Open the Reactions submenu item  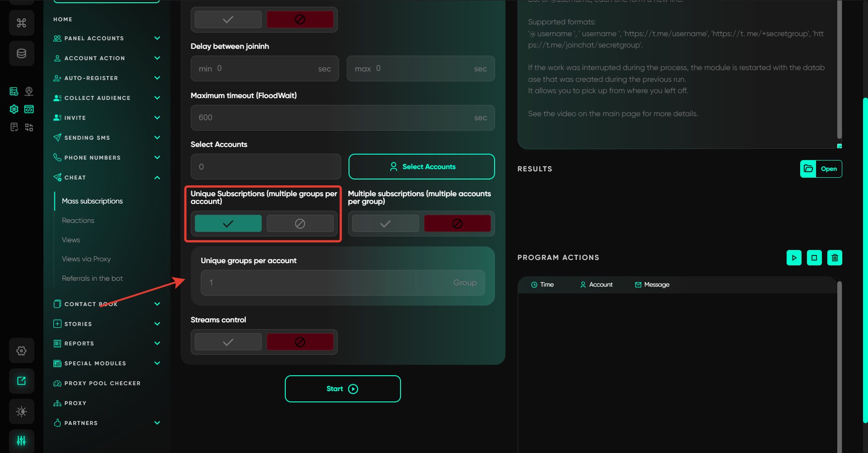point(78,221)
